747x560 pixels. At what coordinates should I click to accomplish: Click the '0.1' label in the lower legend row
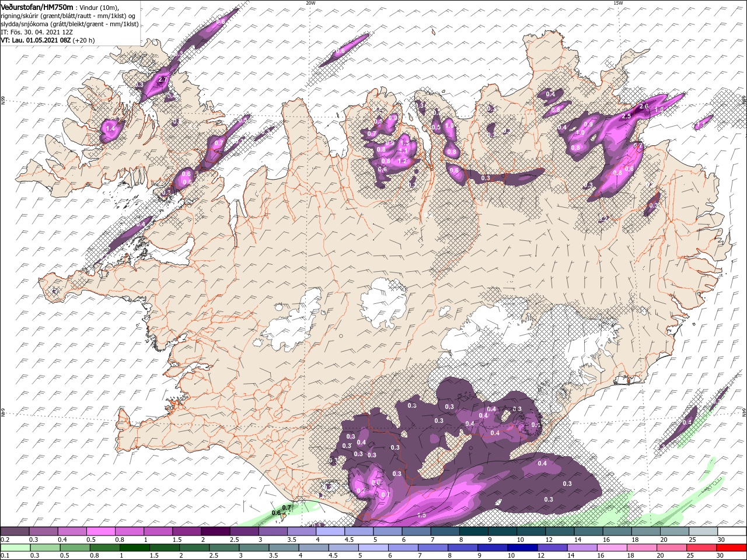pyautogui.click(x=5, y=556)
